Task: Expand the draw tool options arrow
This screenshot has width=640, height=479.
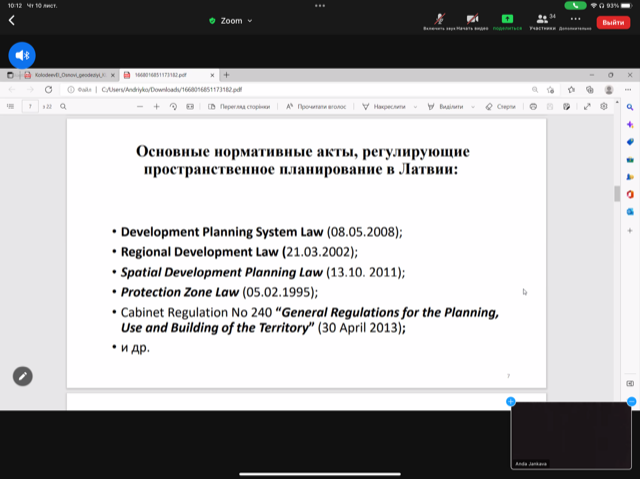Action: click(x=416, y=107)
